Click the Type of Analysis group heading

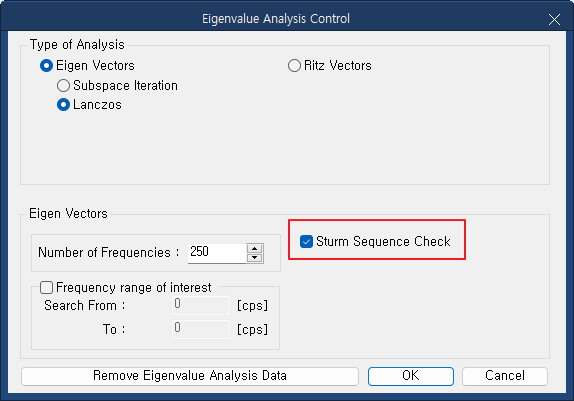pos(77,45)
